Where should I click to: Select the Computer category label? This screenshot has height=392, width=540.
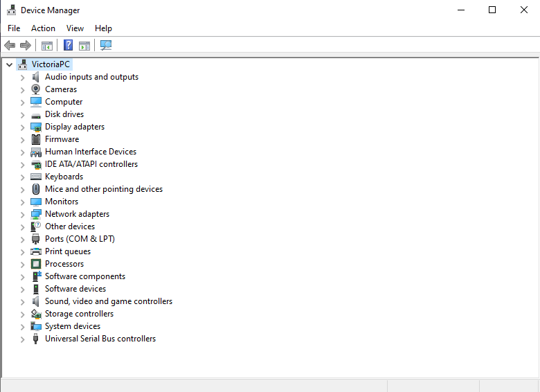(64, 102)
